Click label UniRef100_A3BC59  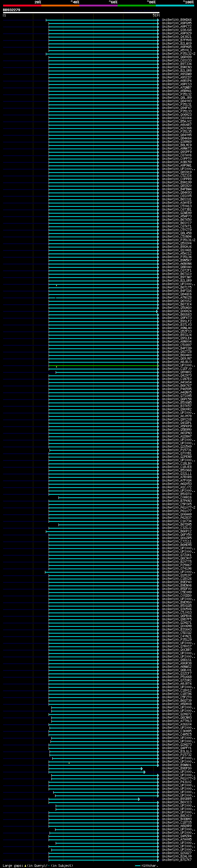pos(176,162)
